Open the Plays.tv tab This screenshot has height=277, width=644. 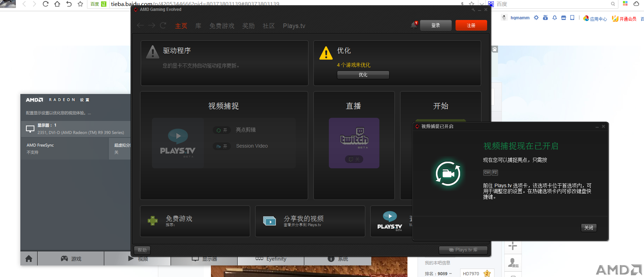coord(294,26)
